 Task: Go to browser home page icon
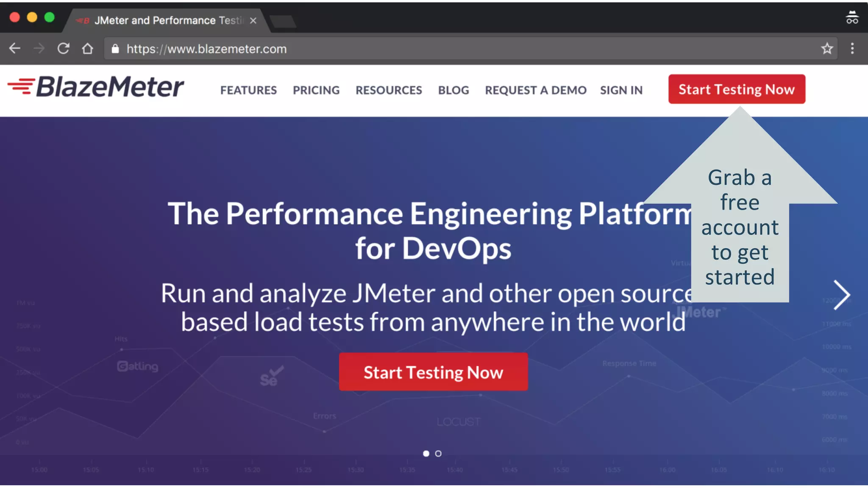(x=87, y=49)
